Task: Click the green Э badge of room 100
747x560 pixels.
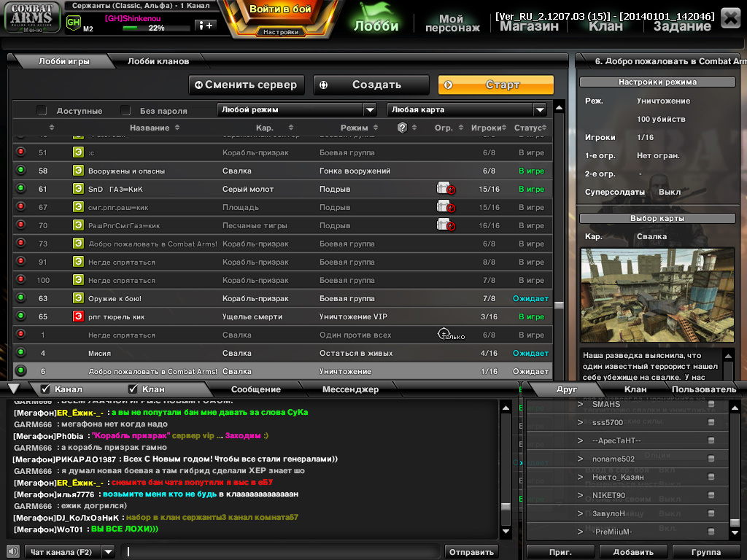Action: tap(78, 280)
